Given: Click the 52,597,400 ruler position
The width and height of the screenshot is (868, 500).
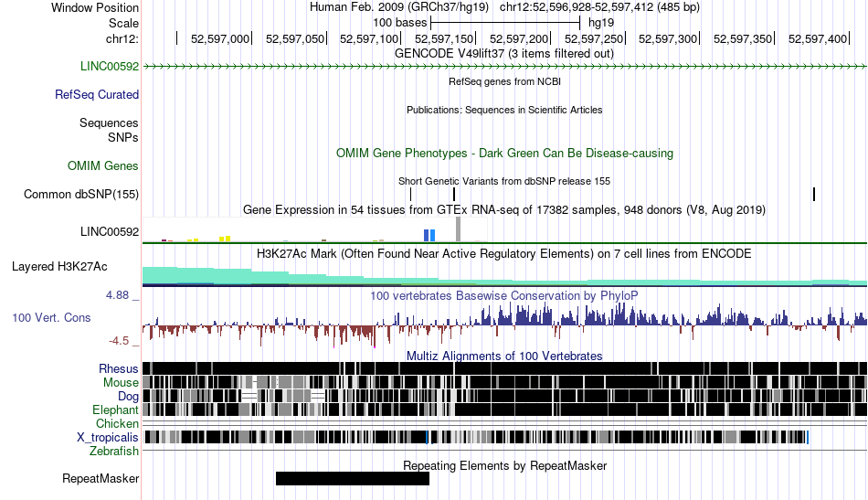Looking at the screenshot, I should click(x=818, y=38).
